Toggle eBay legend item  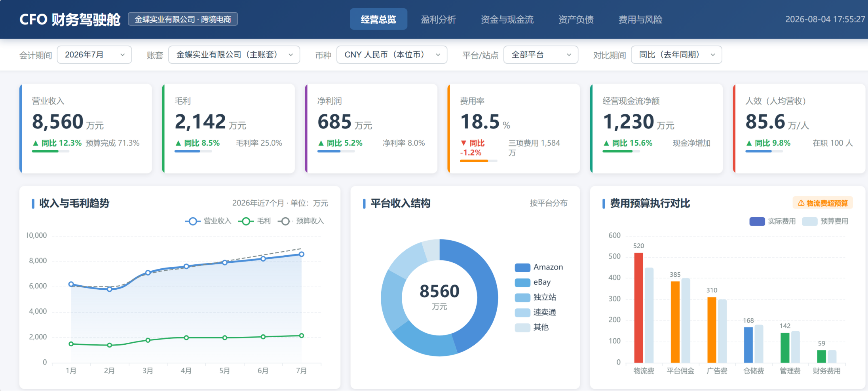point(533,282)
